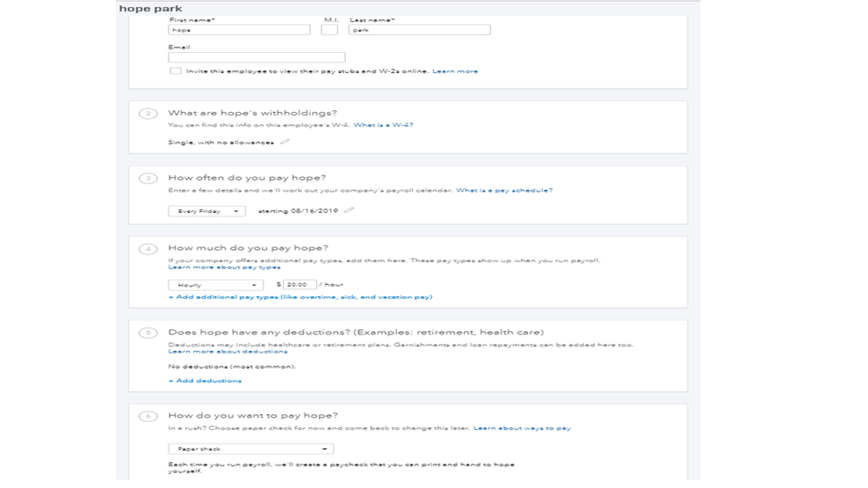Click the M.I. middle initial field
The height and width of the screenshot is (488, 868).
pos(329,30)
